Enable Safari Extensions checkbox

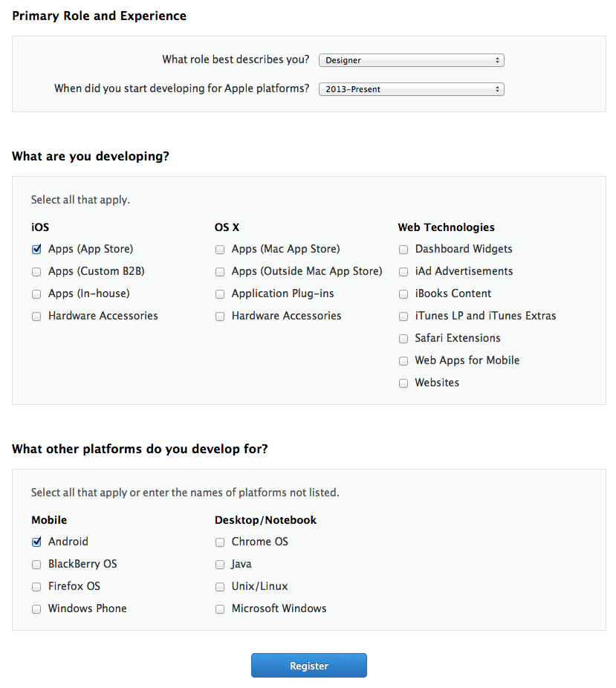point(403,339)
